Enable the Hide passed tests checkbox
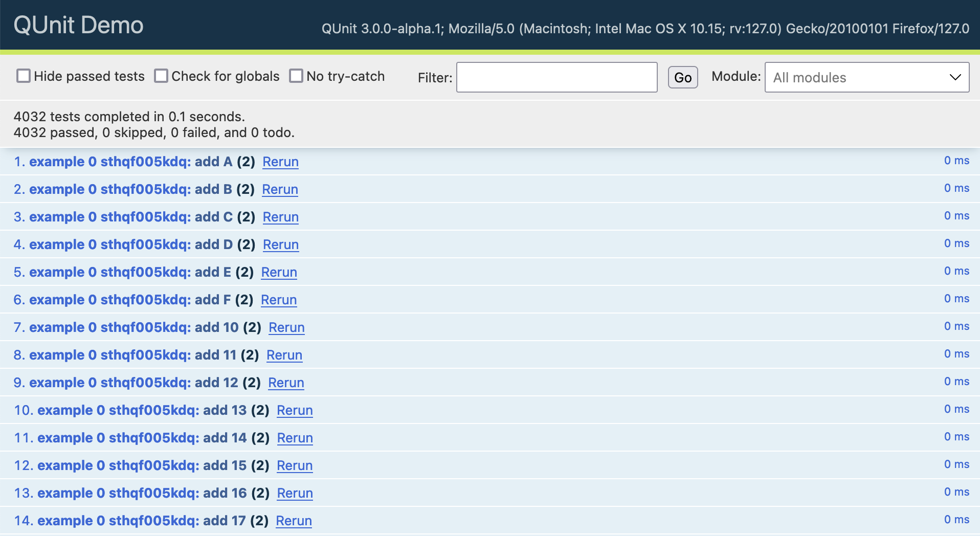The width and height of the screenshot is (980, 536). pos(24,76)
